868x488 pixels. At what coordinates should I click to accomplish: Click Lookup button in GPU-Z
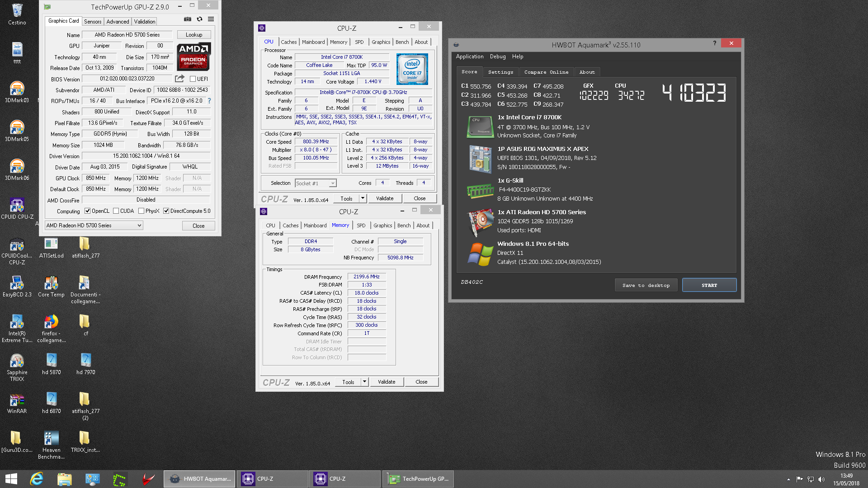pos(194,35)
